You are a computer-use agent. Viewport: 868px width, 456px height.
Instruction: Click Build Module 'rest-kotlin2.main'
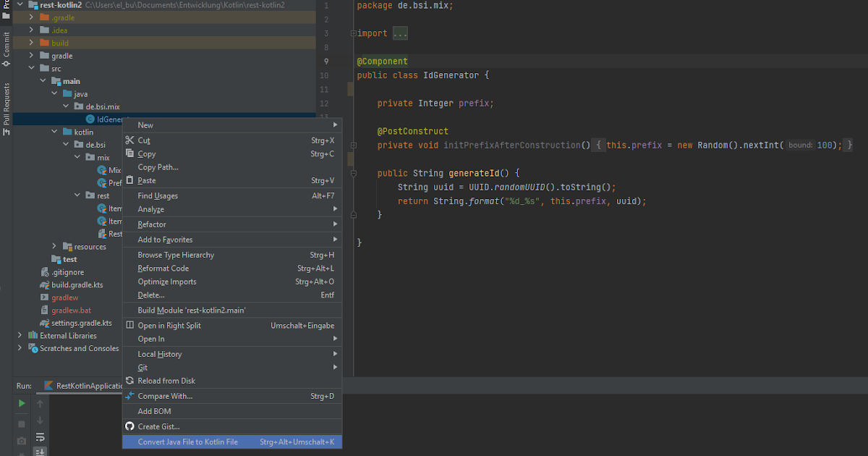(x=190, y=310)
